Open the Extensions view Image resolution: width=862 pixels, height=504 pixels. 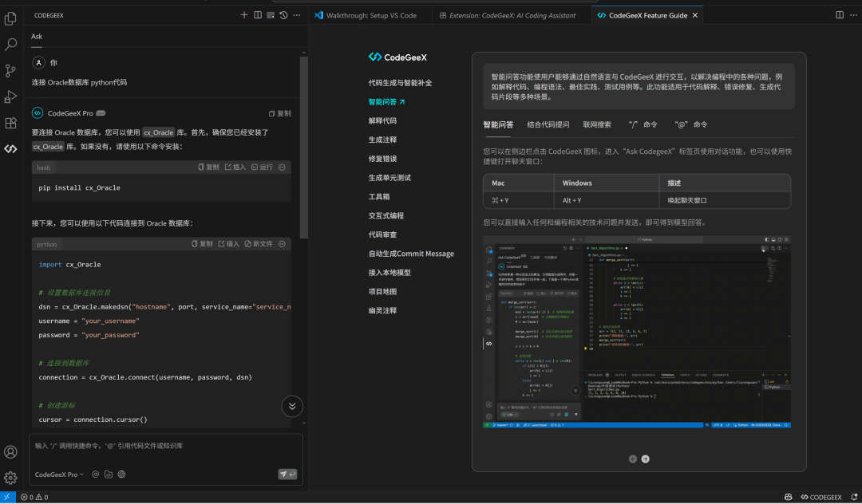click(10, 123)
